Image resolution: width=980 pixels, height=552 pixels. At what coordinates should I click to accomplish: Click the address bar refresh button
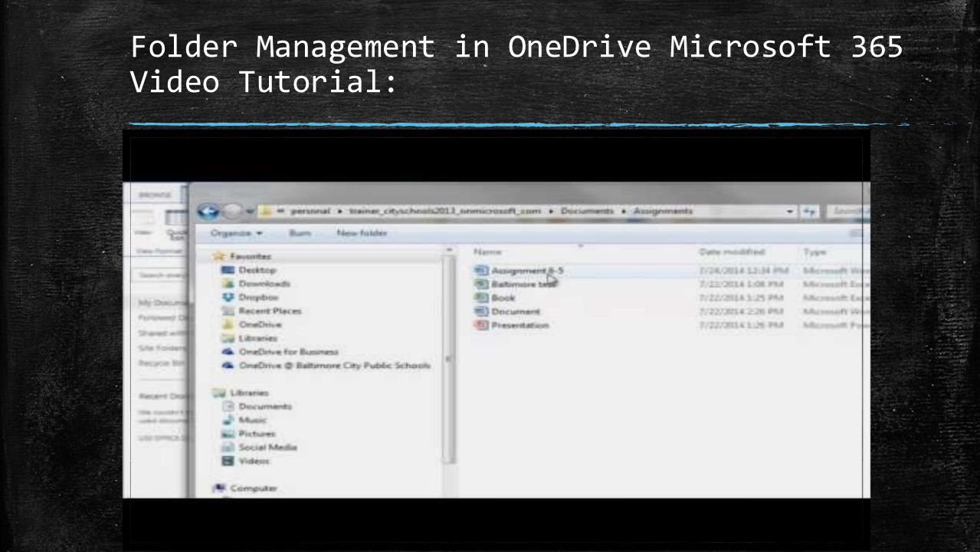pyautogui.click(x=808, y=211)
